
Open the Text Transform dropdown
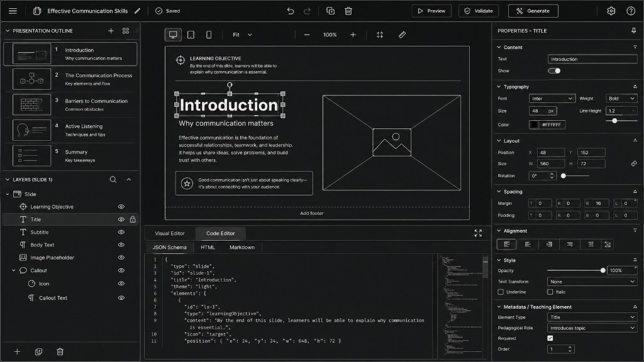tap(592, 282)
